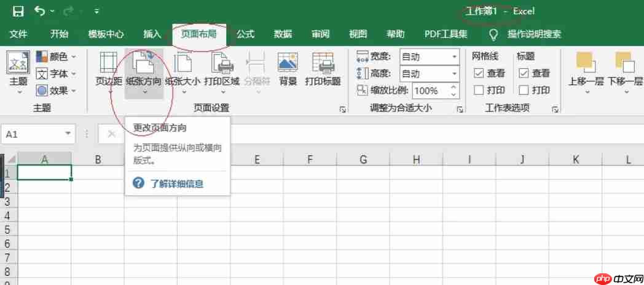The width and height of the screenshot is (644, 285).
Task: Click the Select All corner triangle
Action: [11, 159]
